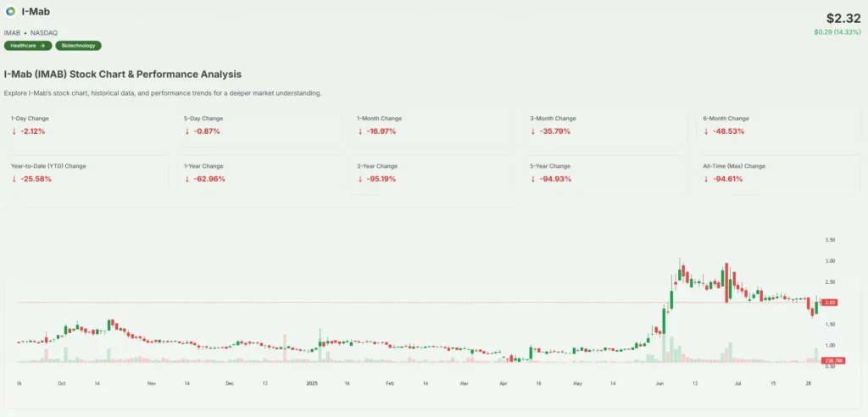868x417 pixels.
Task: Click the down arrow in All-Time (Max) Change
Action: tap(706, 179)
